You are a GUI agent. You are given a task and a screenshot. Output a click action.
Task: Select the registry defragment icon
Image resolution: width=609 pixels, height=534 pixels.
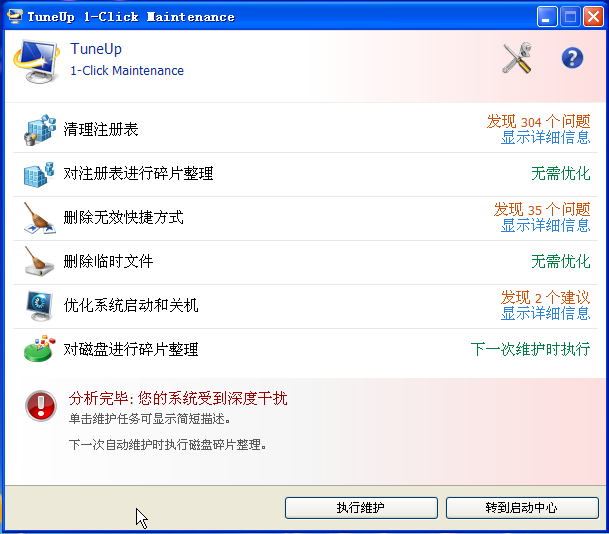tap(39, 174)
